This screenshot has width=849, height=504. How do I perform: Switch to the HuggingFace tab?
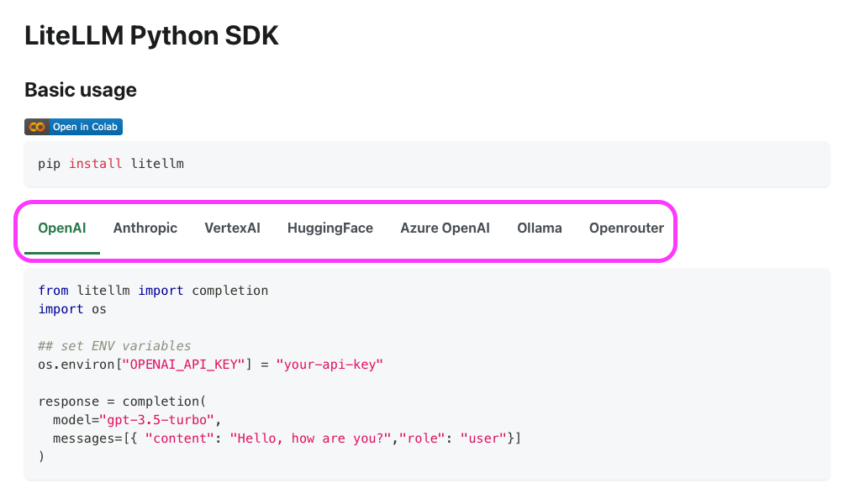(330, 228)
